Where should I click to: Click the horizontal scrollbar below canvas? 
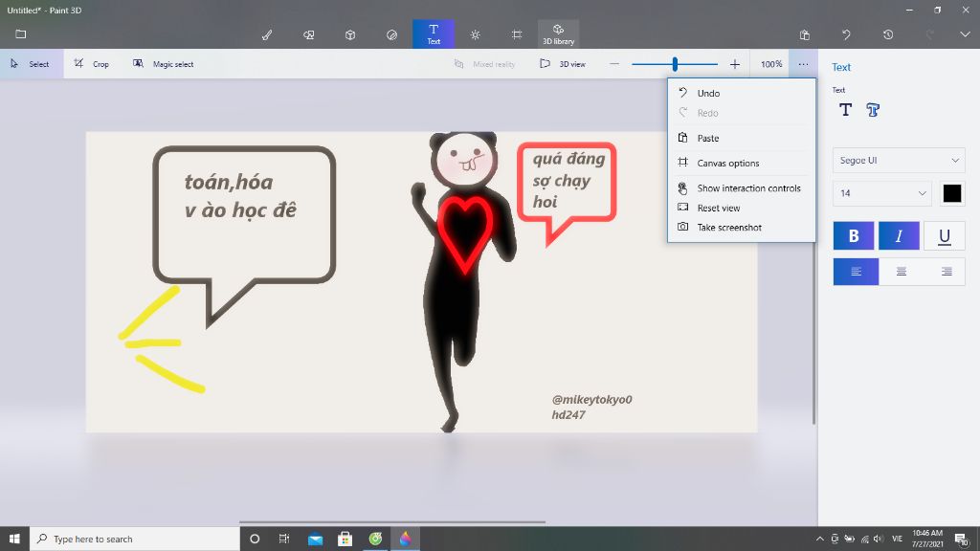tap(391, 521)
